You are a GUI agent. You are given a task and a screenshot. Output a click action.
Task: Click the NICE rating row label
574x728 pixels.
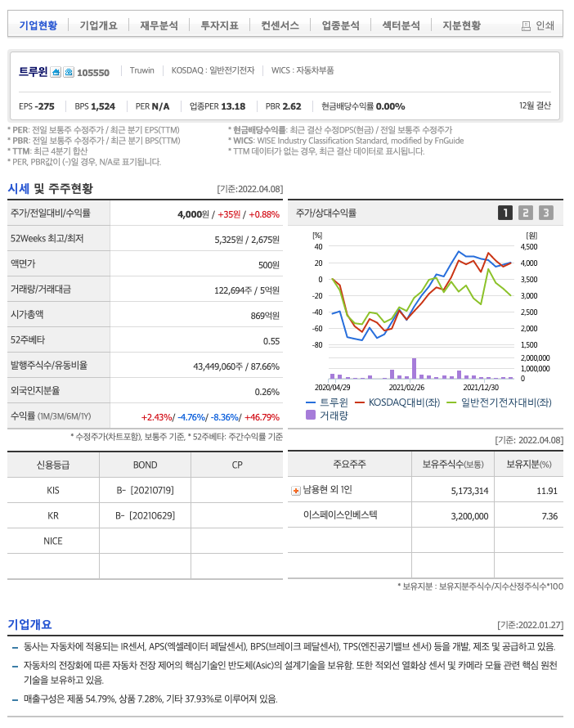point(53,541)
